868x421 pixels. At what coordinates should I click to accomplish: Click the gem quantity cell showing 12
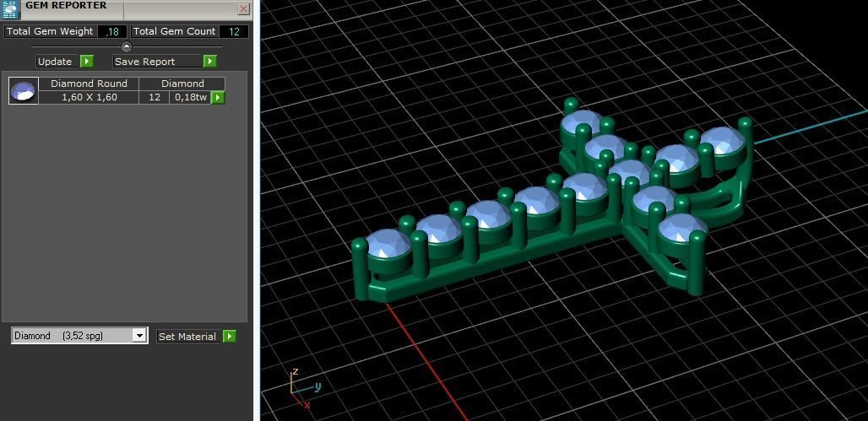point(155,97)
